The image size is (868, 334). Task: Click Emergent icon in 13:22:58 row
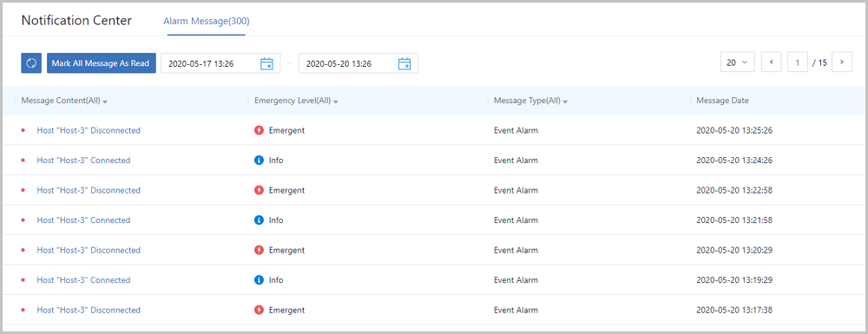click(259, 190)
